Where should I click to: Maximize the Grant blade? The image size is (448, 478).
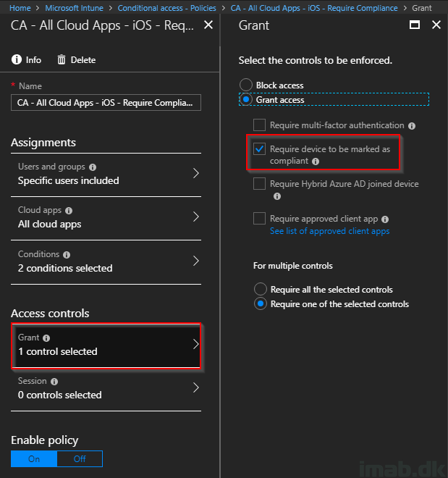pyautogui.click(x=414, y=25)
